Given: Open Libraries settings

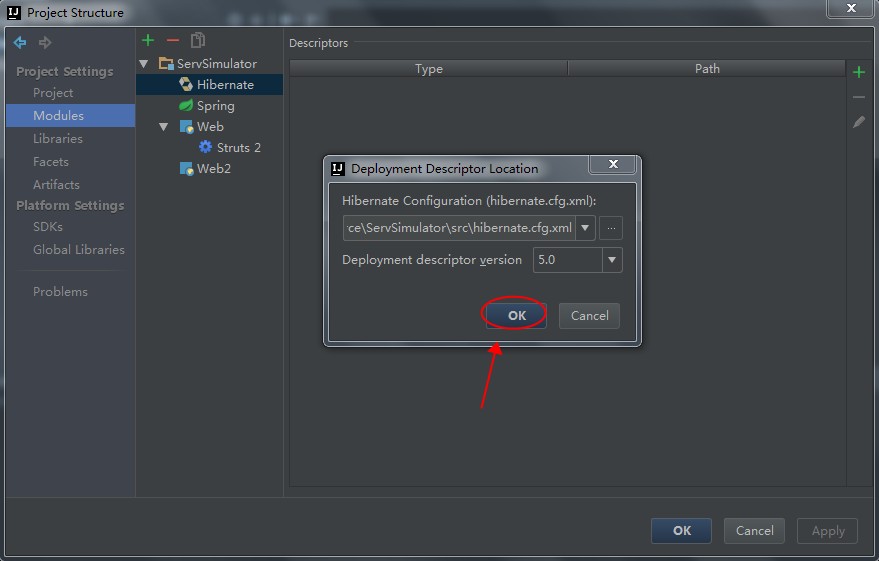Looking at the screenshot, I should coord(58,138).
